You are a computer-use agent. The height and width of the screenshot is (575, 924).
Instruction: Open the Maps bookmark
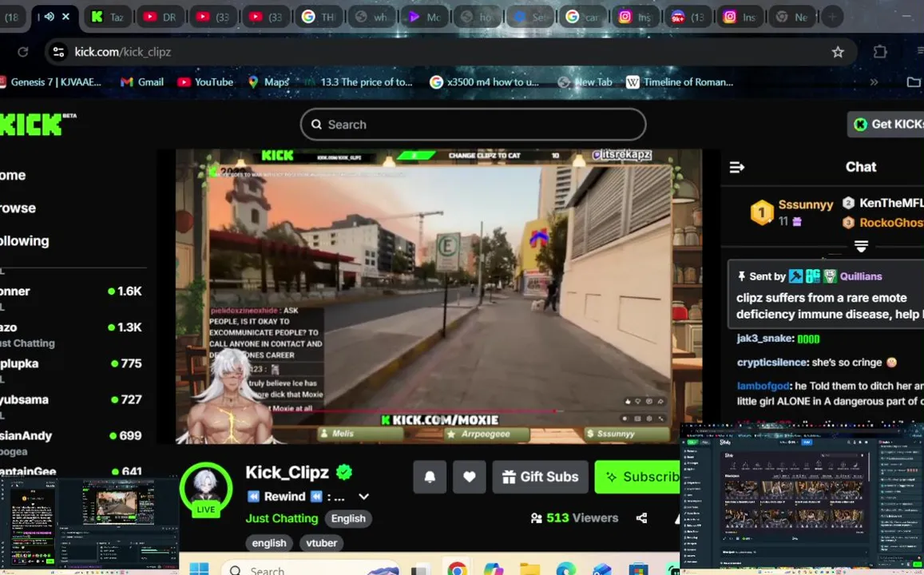point(268,82)
